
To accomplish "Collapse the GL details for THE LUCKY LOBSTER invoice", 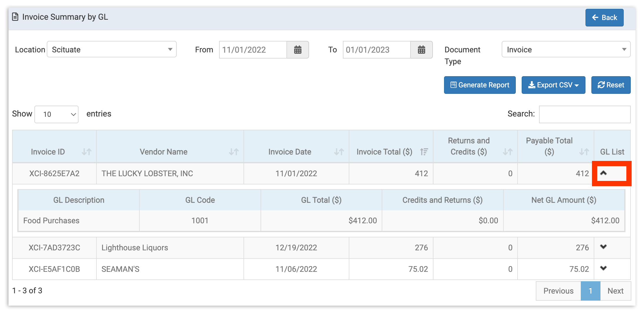I will click(604, 173).
